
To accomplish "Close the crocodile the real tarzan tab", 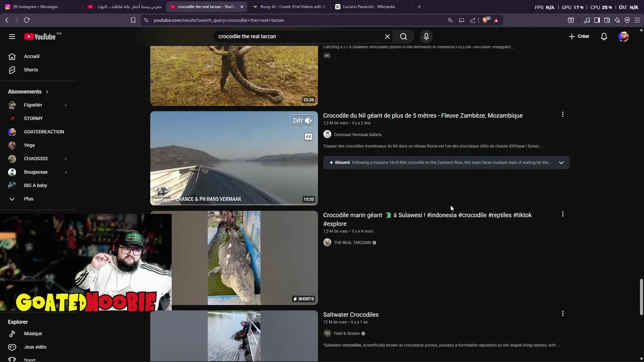I will [x=242, y=7].
